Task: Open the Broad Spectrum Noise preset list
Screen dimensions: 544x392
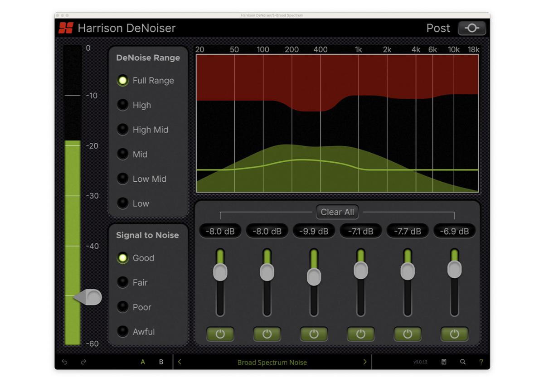Action: coord(272,363)
